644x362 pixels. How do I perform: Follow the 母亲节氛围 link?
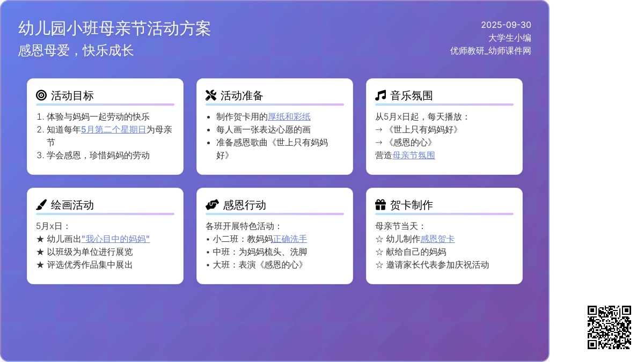click(414, 155)
